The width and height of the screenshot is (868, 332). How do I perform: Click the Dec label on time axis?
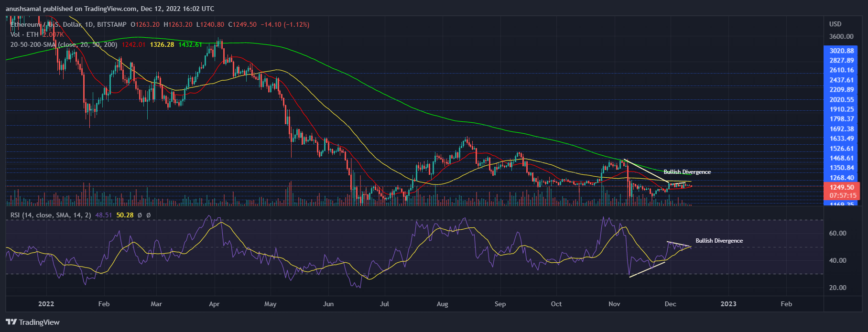click(x=670, y=304)
